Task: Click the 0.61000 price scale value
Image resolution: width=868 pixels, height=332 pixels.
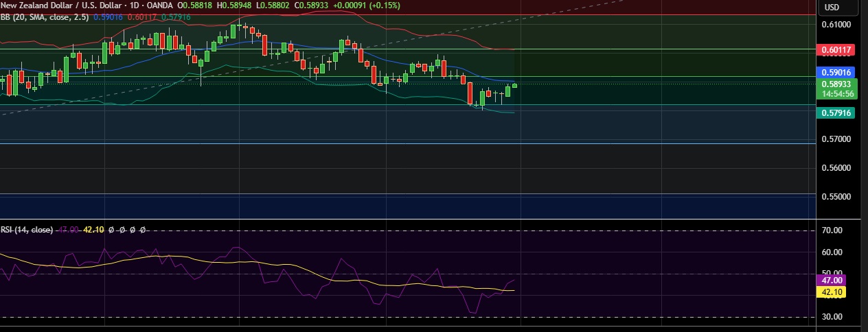Action: pos(837,24)
